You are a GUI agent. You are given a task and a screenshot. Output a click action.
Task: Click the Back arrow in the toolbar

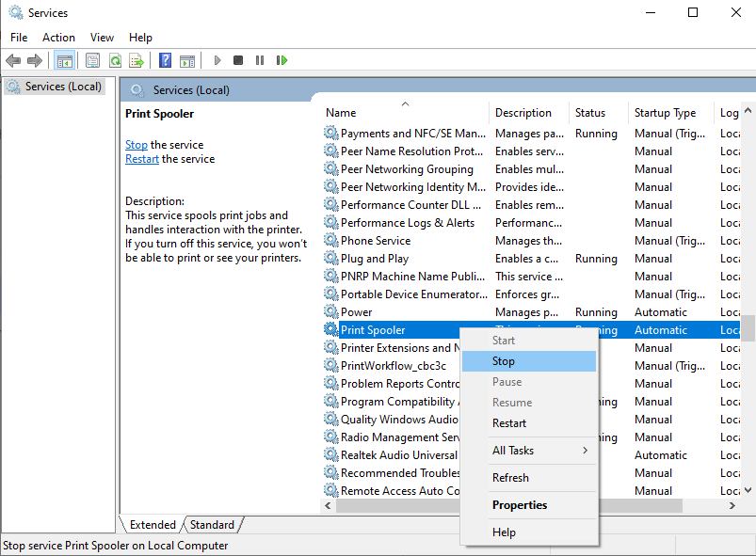click(x=13, y=60)
